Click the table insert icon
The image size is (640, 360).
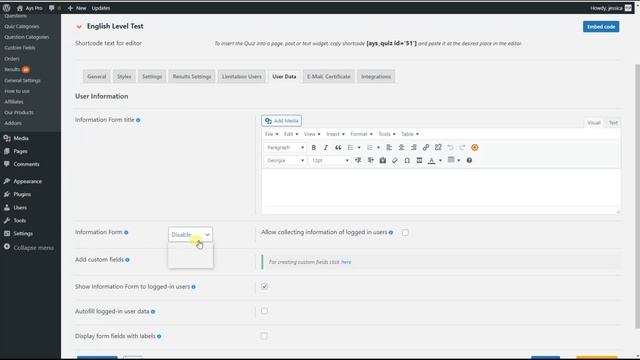451,160
